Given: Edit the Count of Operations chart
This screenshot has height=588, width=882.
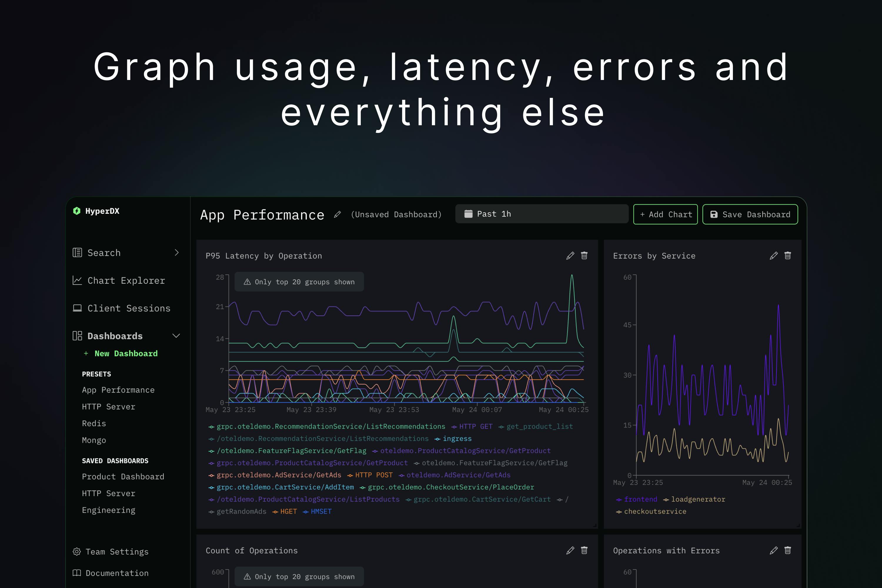Looking at the screenshot, I should tap(570, 550).
